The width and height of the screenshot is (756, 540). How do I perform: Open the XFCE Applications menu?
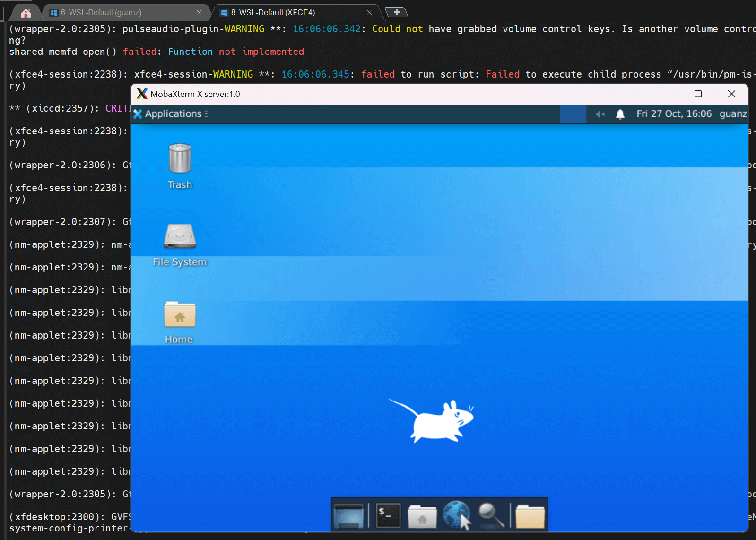171,114
